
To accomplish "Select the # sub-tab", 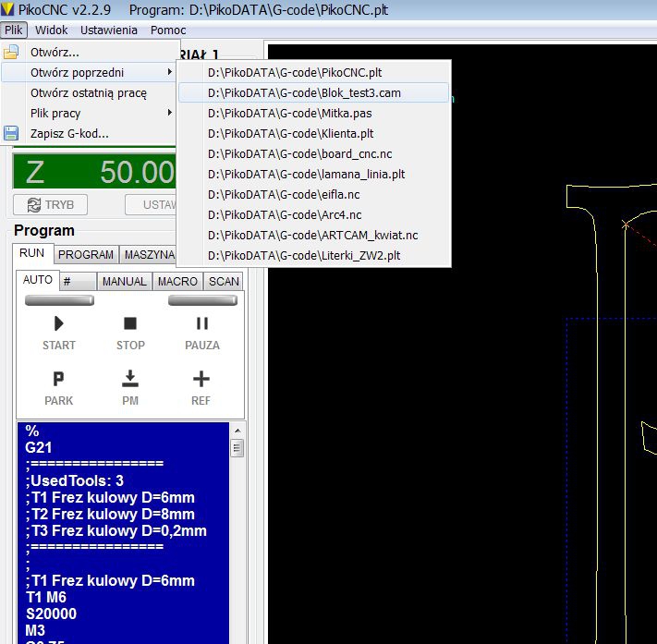I will [78, 282].
